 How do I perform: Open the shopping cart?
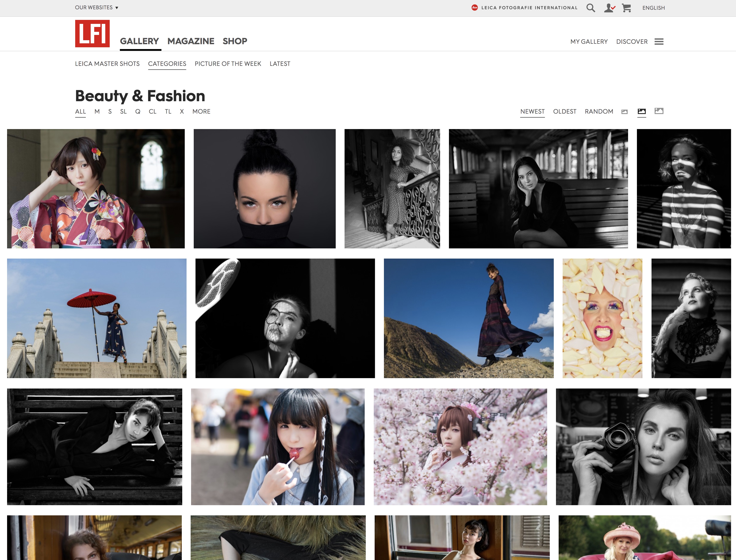[x=626, y=8]
